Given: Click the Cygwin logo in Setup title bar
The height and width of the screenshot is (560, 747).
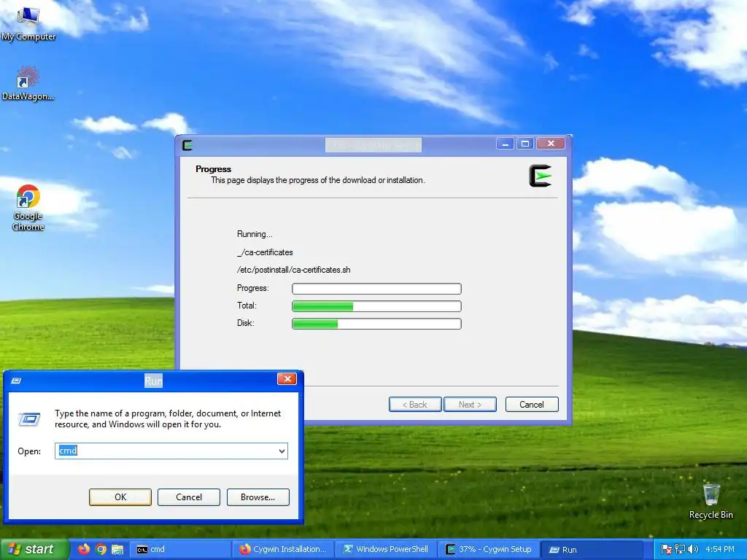Looking at the screenshot, I should (x=187, y=145).
